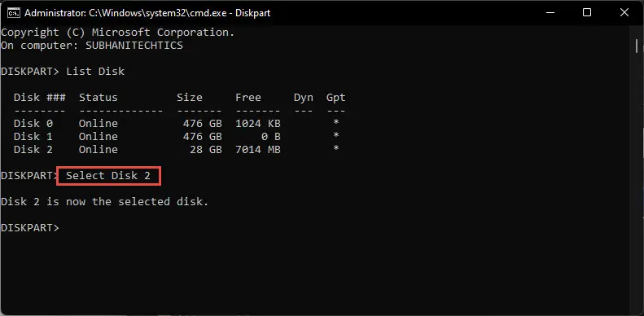Click the List Disk command text
Screen dimensions: 644x316
[x=95, y=72]
